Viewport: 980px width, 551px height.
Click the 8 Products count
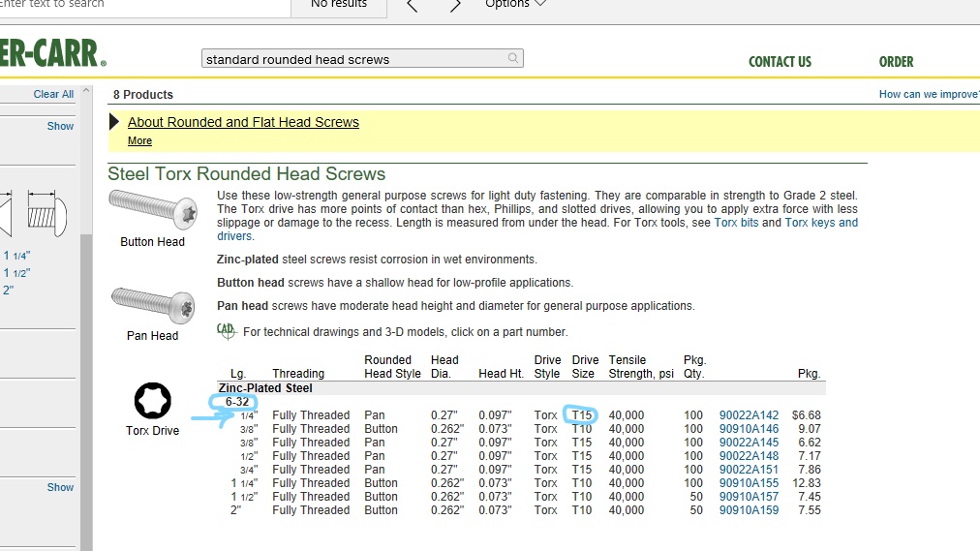click(143, 95)
